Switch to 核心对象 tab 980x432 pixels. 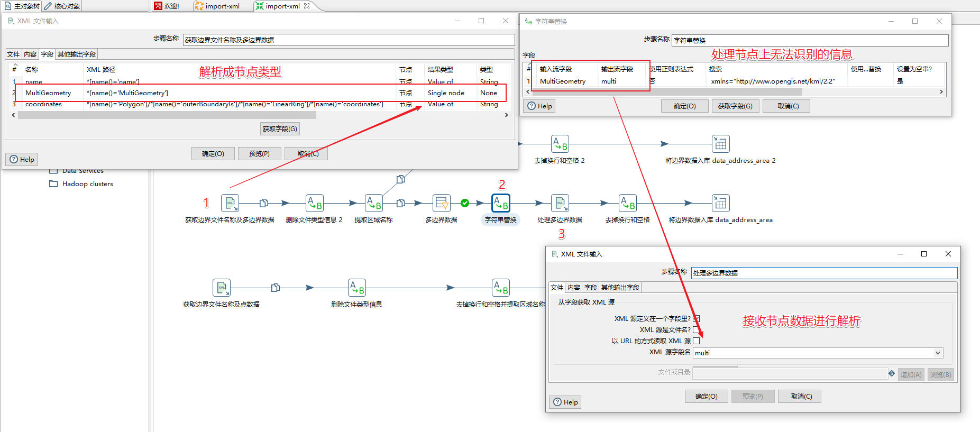tap(62, 6)
